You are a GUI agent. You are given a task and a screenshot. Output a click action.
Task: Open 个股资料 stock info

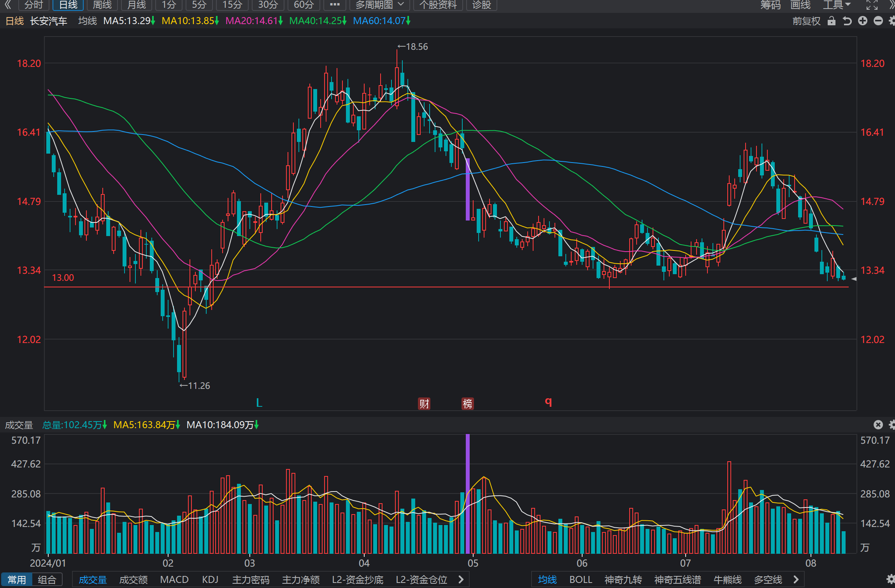(x=438, y=5)
